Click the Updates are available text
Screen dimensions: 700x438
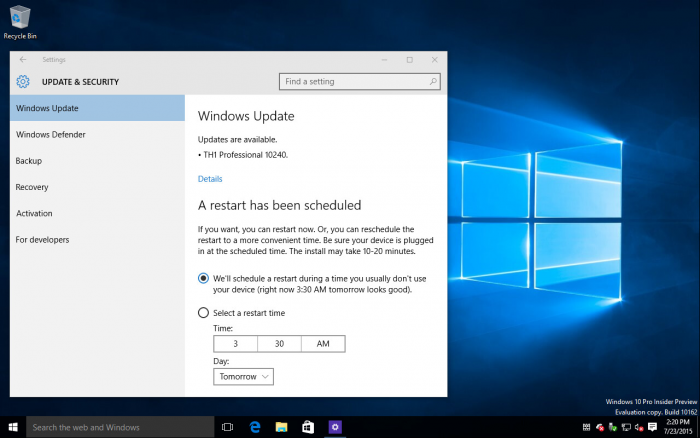pos(238,139)
